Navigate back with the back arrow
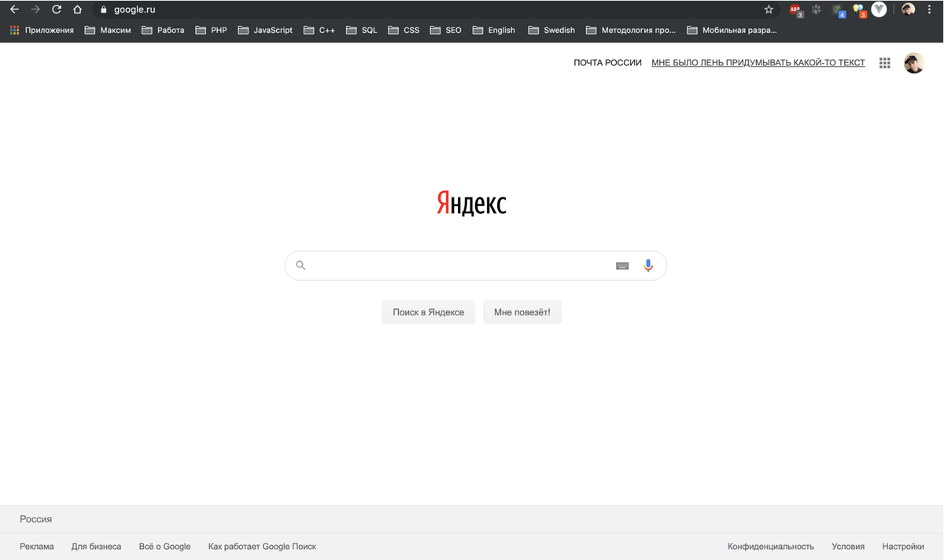 tap(16, 10)
